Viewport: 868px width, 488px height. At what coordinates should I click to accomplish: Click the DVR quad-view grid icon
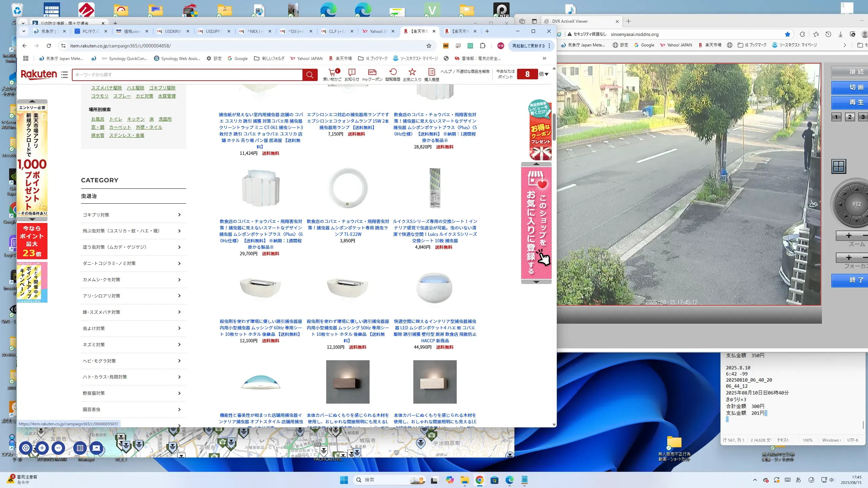click(839, 166)
